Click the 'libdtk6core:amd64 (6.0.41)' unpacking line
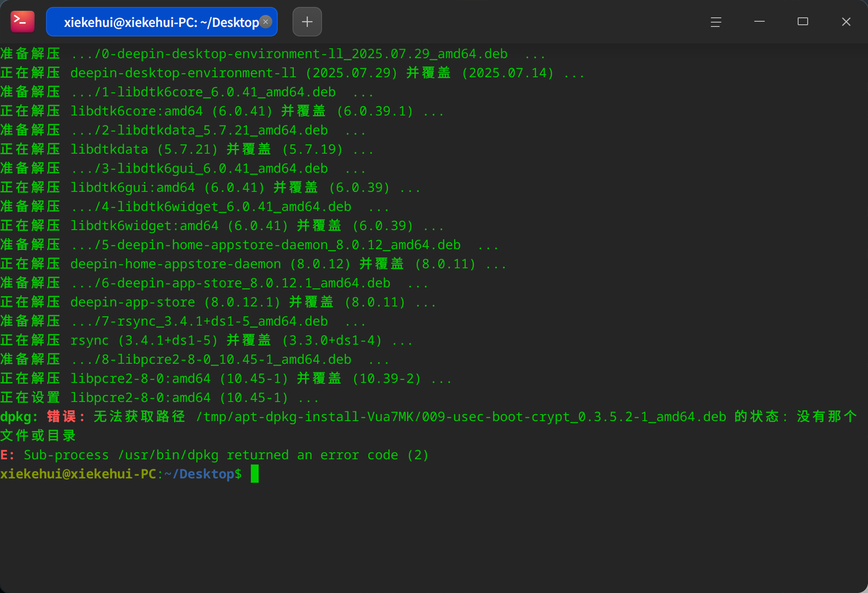This screenshot has width=868, height=593. [222, 111]
